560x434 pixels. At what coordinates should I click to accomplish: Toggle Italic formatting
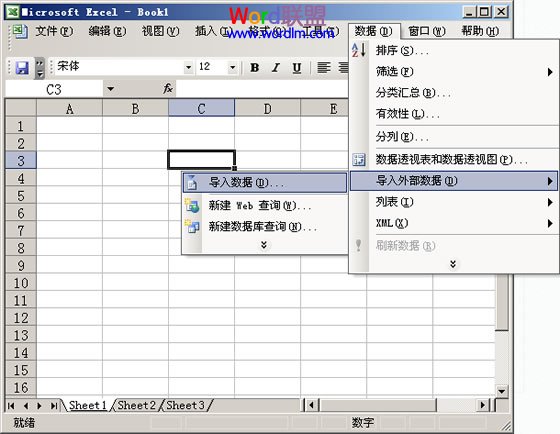[275, 68]
